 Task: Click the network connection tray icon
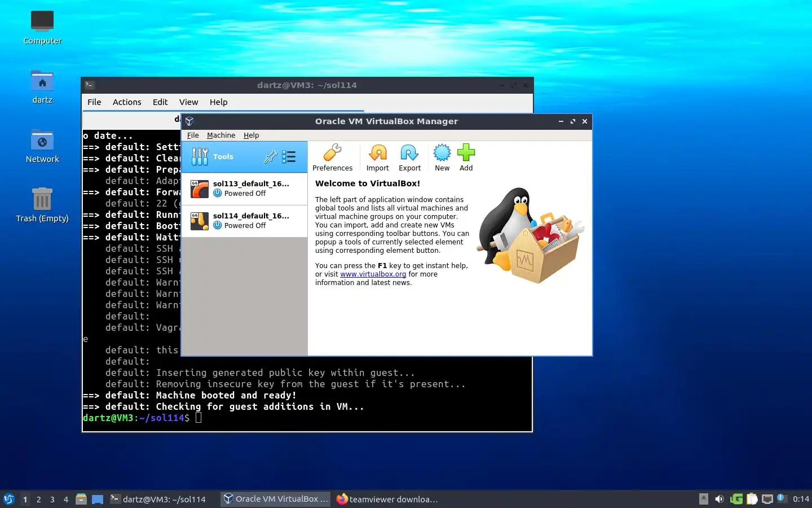pyautogui.click(x=767, y=499)
